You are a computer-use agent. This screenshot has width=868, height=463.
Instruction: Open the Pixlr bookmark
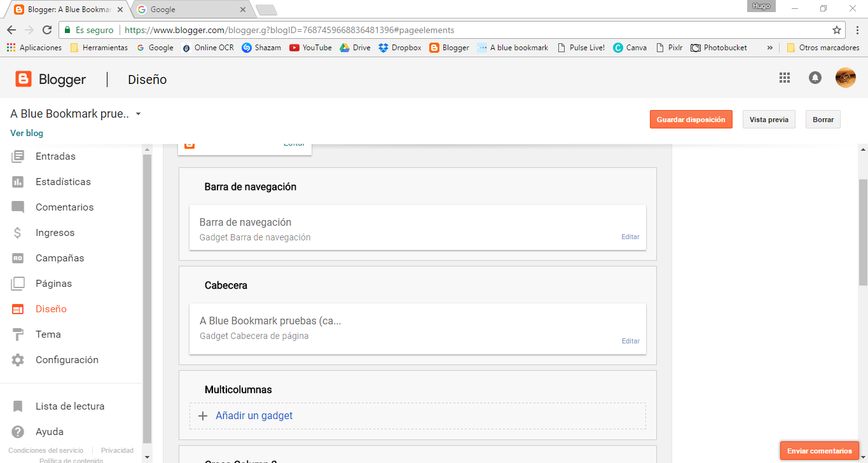669,48
